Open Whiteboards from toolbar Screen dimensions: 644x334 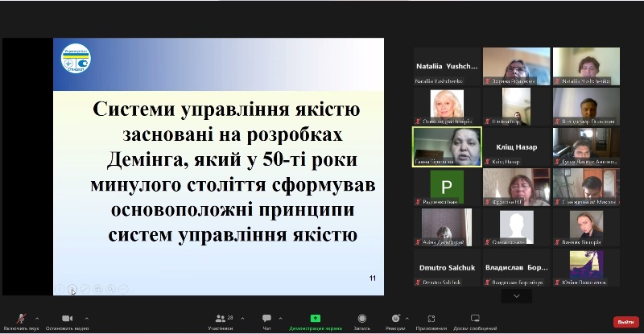pyautogui.click(x=475, y=321)
